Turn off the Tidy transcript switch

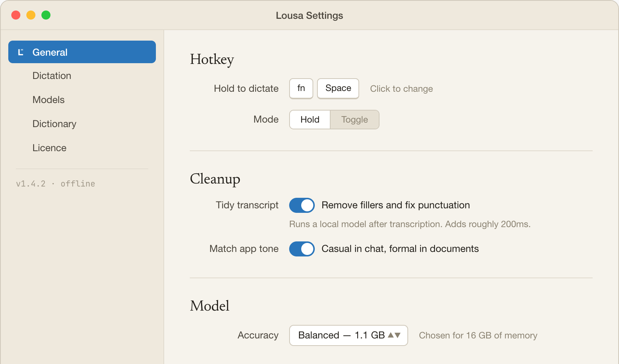click(302, 205)
